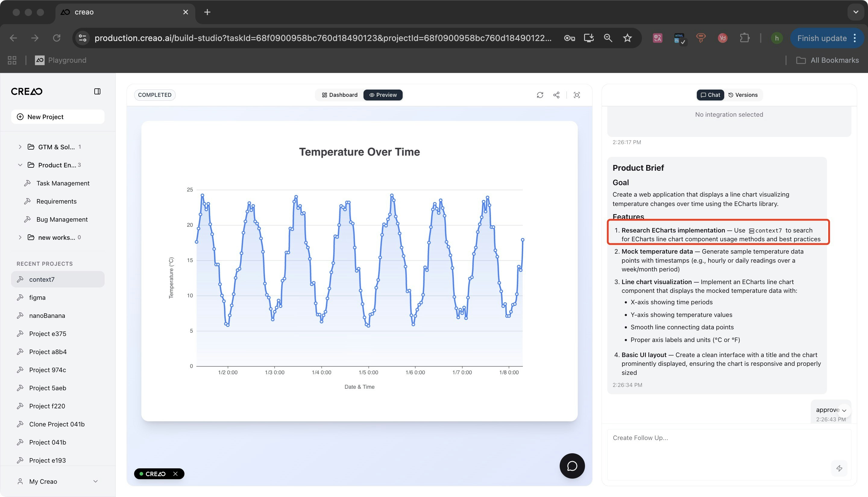The image size is (868, 497).
Task: Click the share icon in preview toolbar
Action: (556, 95)
